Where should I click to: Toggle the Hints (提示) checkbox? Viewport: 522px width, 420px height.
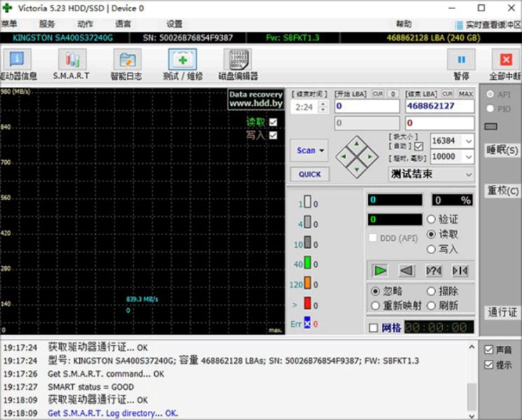488,365
